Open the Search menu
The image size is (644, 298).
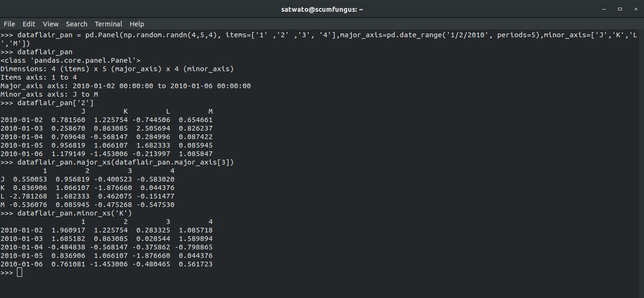76,24
